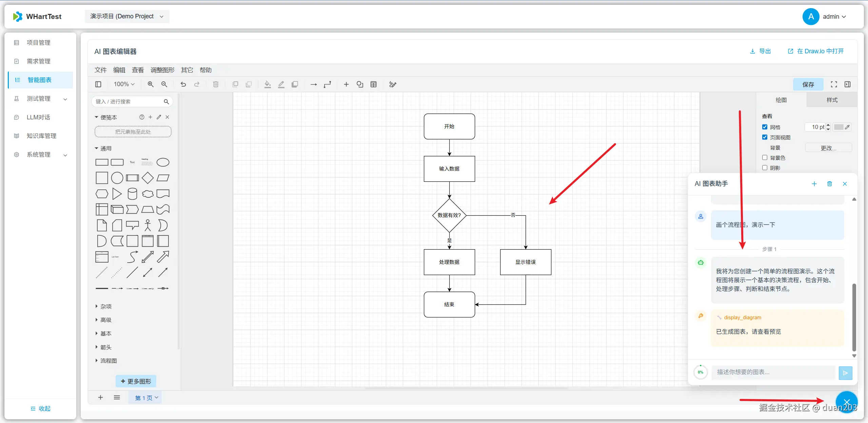
Task: Select the diamond shape in shape palette
Action: click(x=147, y=178)
